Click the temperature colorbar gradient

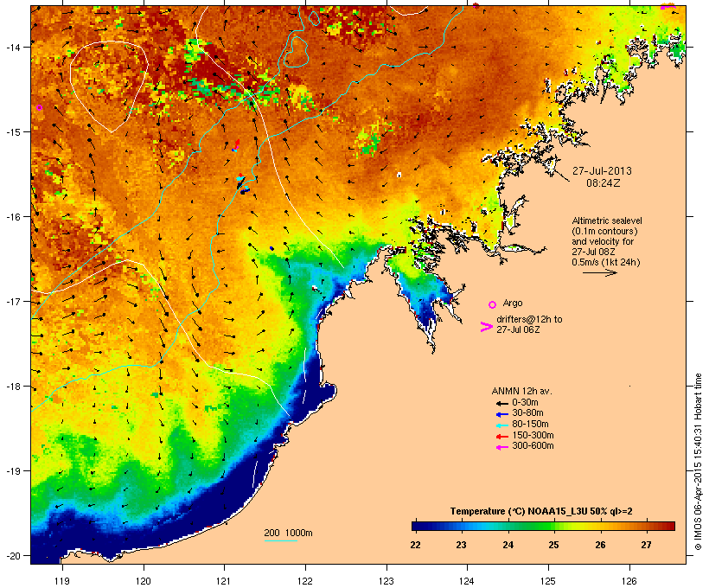click(x=543, y=526)
